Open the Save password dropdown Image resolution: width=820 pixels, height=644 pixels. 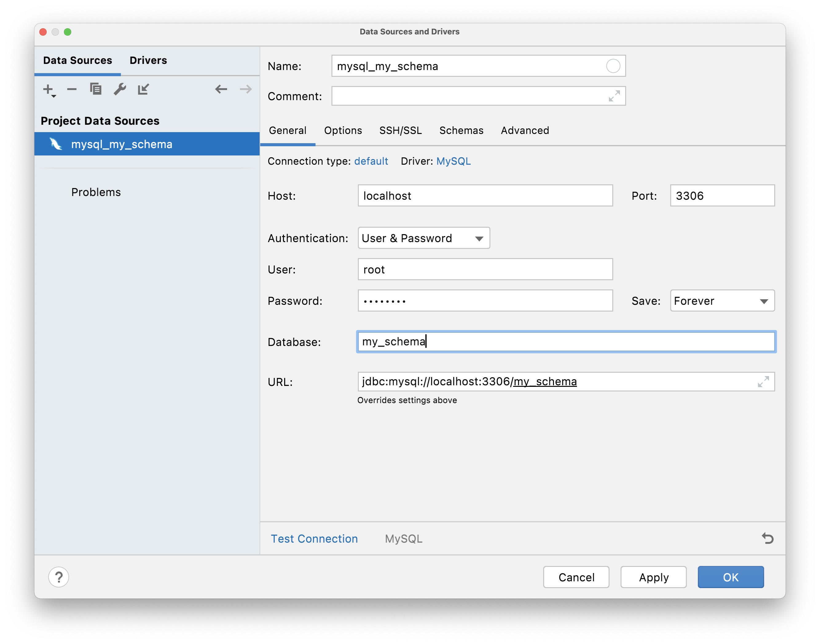[x=722, y=301]
